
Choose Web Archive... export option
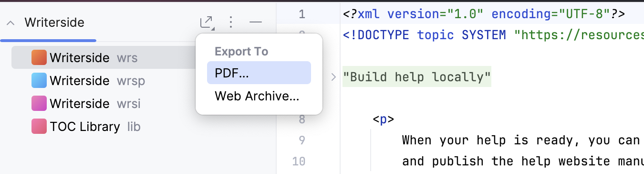pos(259,96)
